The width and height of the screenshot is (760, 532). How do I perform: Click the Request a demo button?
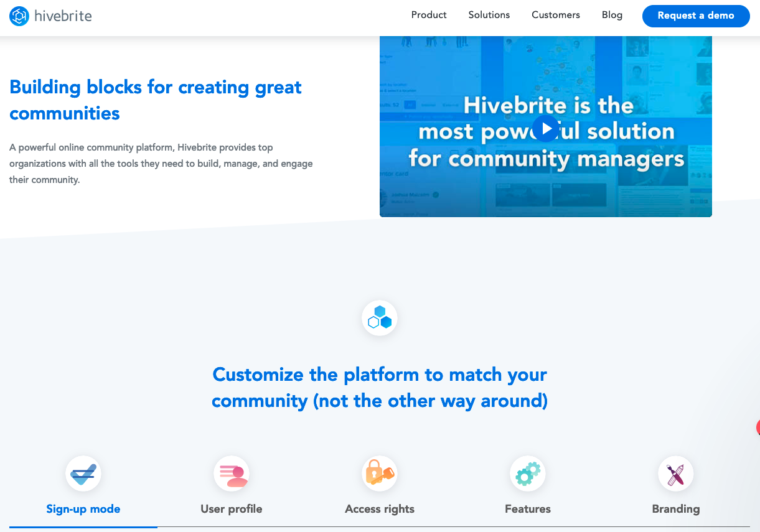tap(696, 16)
